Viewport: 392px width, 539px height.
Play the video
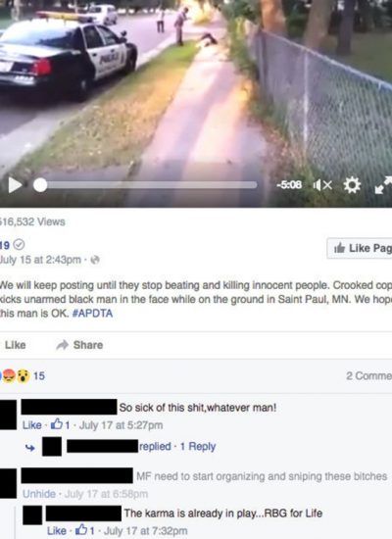click(15, 185)
